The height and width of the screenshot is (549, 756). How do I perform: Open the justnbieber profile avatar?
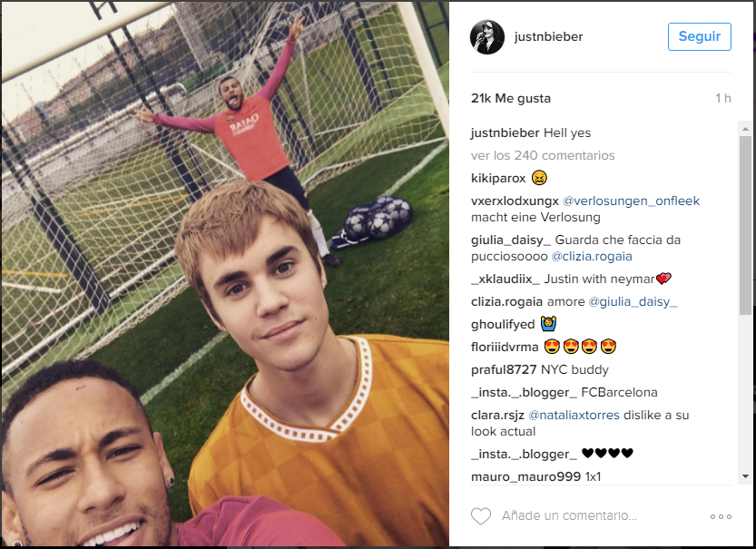click(x=487, y=37)
